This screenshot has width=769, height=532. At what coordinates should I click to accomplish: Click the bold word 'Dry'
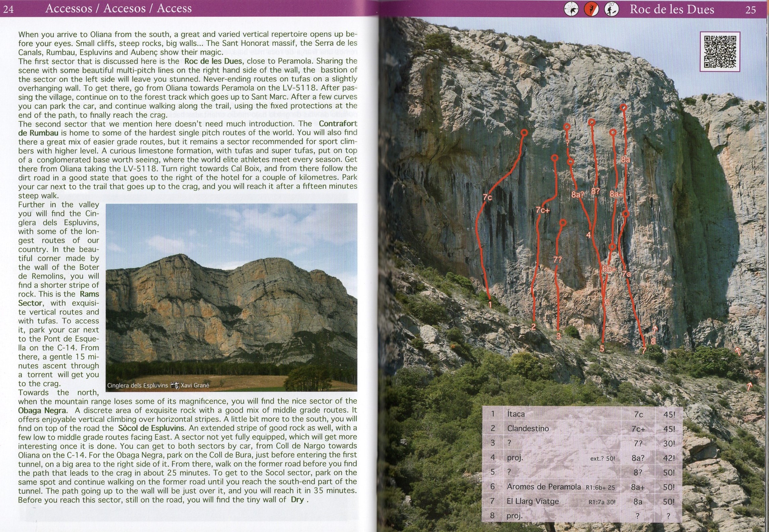[297, 499]
